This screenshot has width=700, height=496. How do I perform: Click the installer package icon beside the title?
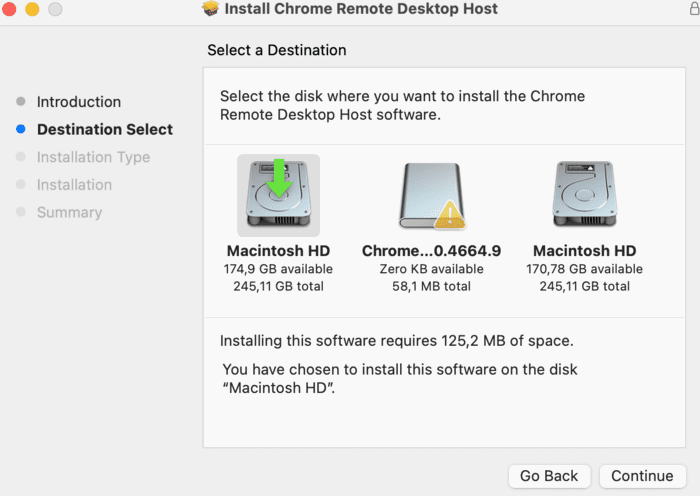211,8
